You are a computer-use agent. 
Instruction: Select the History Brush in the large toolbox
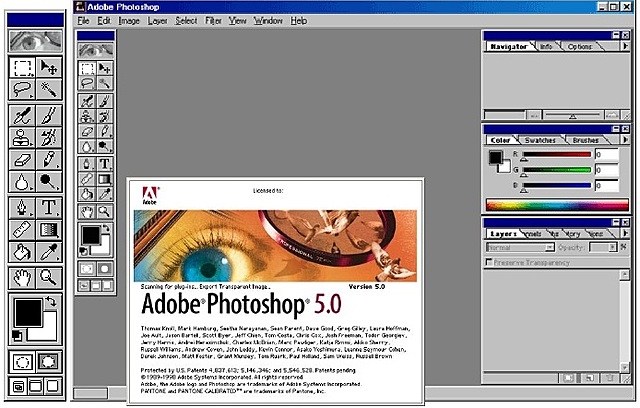click(x=49, y=137)
